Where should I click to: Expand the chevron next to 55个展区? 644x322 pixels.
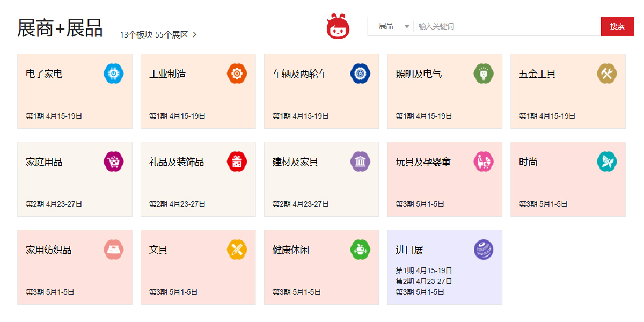(196, 34)
